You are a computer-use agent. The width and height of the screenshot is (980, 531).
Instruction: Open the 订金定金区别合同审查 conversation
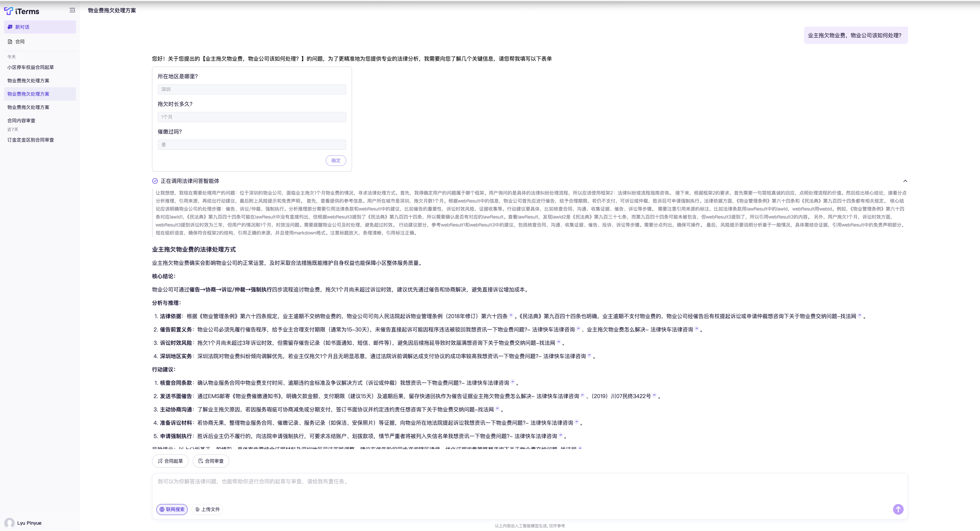click(30, 140)
